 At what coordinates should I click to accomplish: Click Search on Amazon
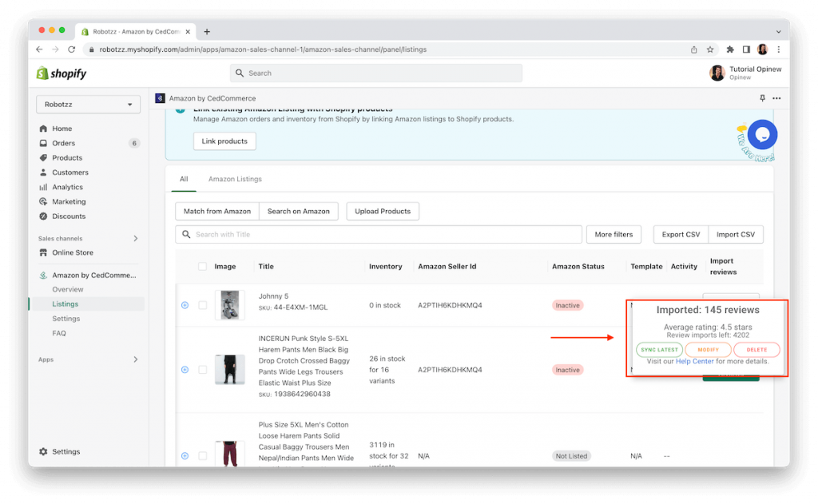[x=299, y=212]
